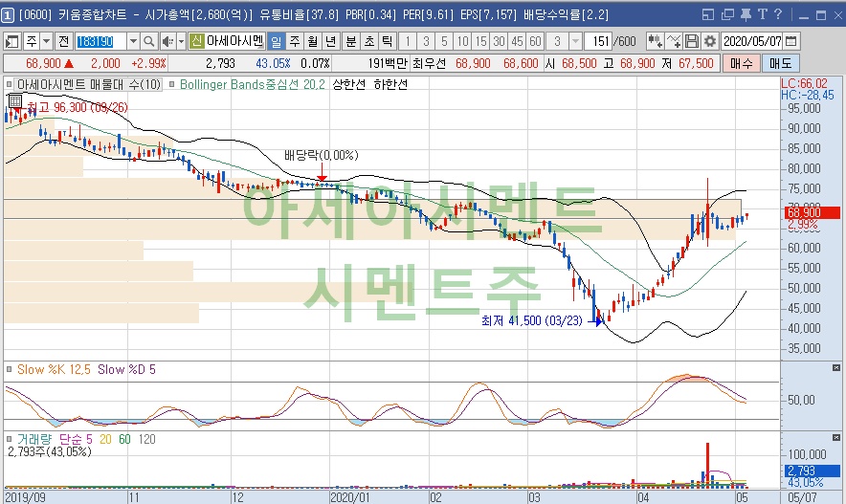846x504 pixels.
Task: Click the Bollinger Bands중심선 20,2 label
Action: coord(252,84)
